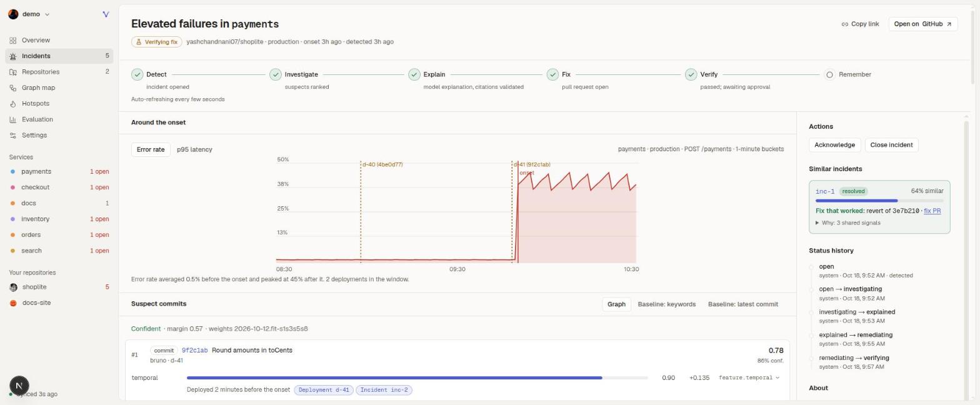Viewport: 980px width, 405px height.
Task: Expand Why: 3 shared signals
Action: [848, 223]
